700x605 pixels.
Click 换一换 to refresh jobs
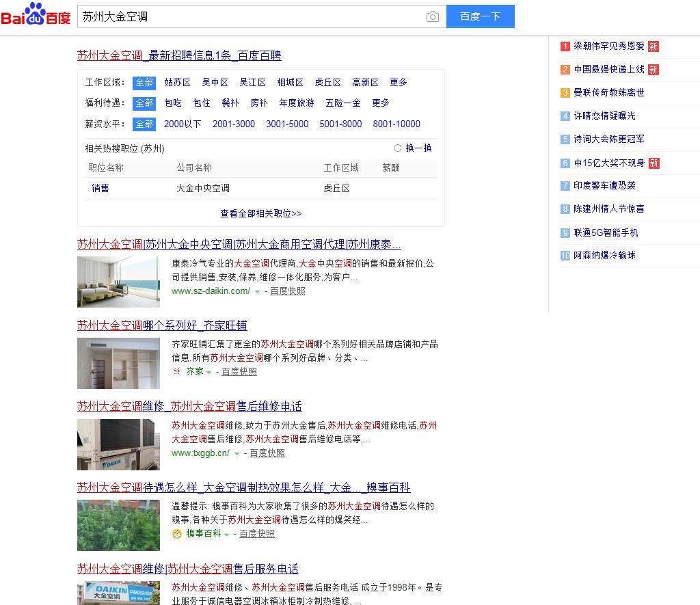[x=419, y=148]
